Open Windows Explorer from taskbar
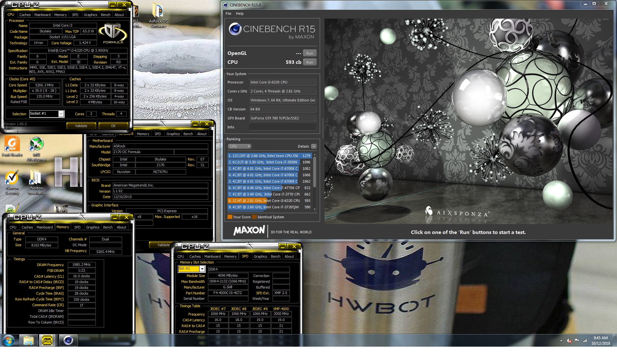Viewport: 617px width, 364px height. (29, 340)
